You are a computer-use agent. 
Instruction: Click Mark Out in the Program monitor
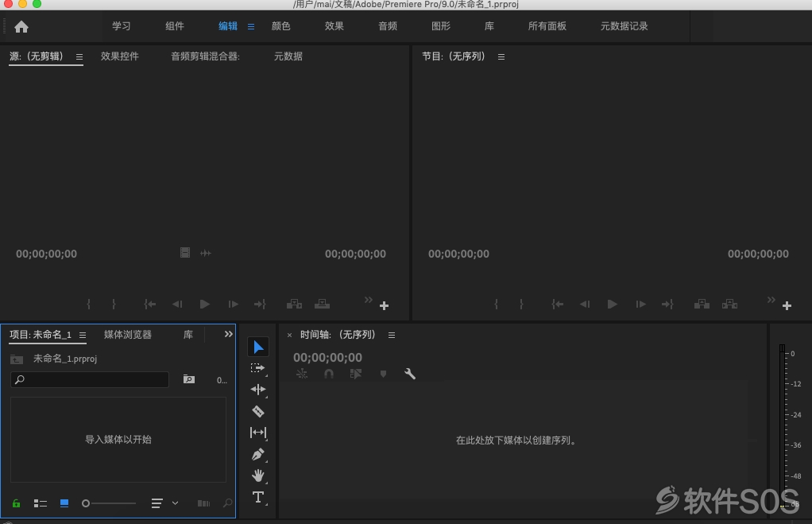521,305
